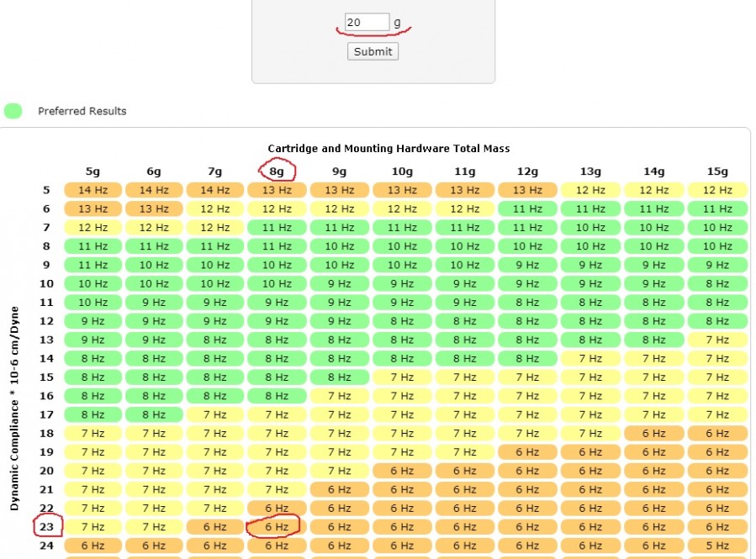Click the 15g column header
Screen dimensions: 756x559
pyautogui.click(x=717, y=171)
